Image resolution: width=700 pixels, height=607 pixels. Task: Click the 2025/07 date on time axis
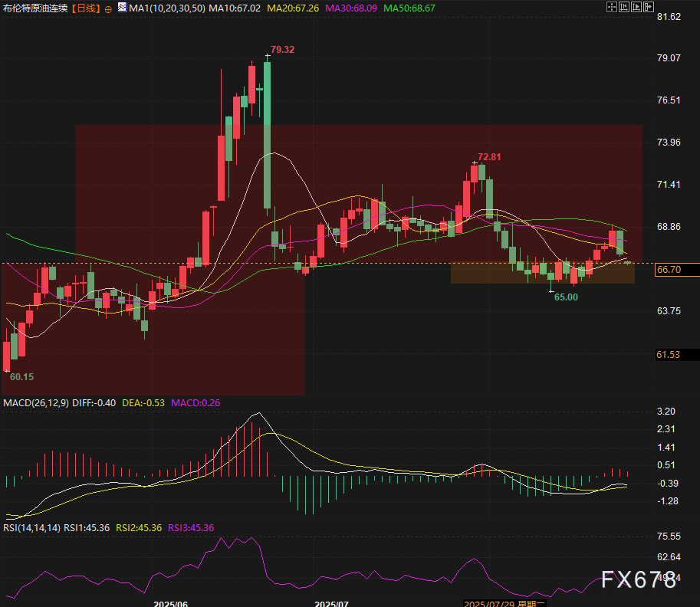tap(332, 603)
